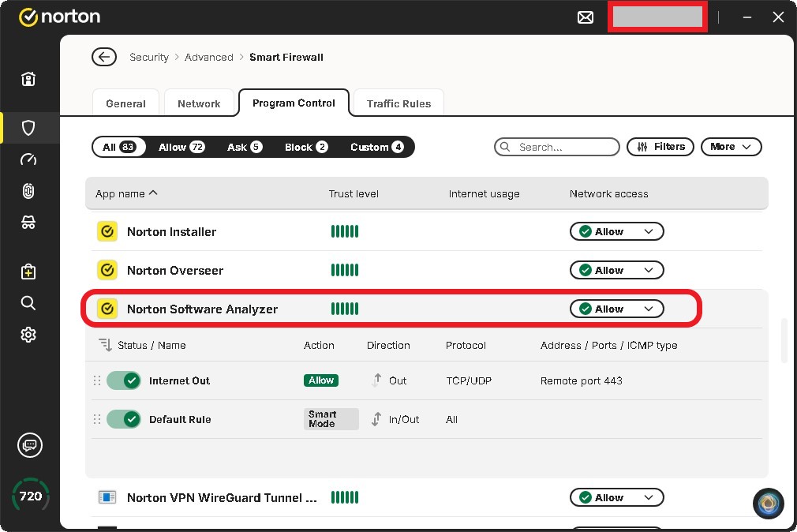Switch to the Traffic Rules tab
Image resolution: width=797 pixels, height=532 pixels.
click(399, 103)
